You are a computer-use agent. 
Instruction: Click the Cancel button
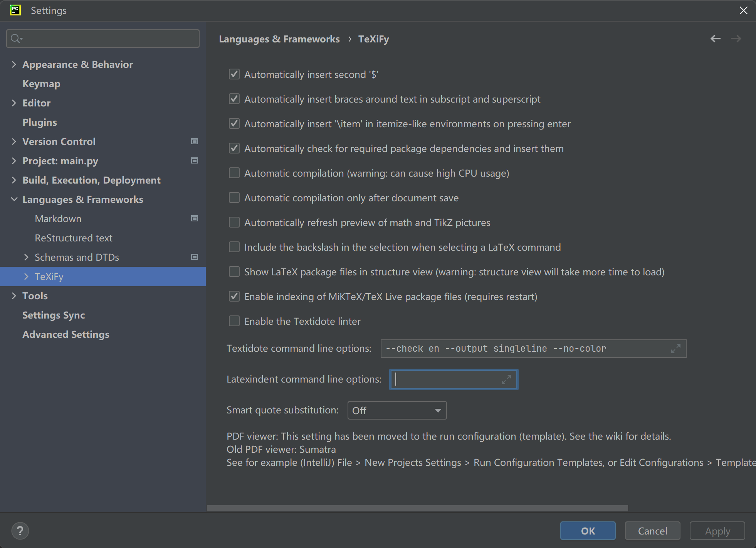click(x=652, y=531)
